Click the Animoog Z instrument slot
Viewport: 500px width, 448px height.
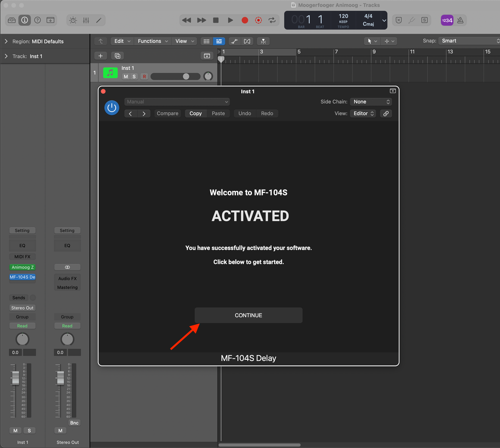[22, 267]
